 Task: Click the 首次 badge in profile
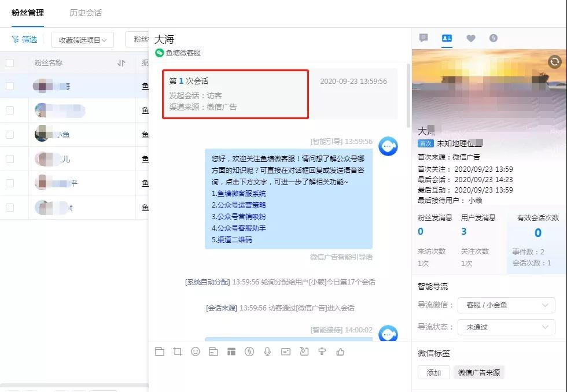(425, 144)
